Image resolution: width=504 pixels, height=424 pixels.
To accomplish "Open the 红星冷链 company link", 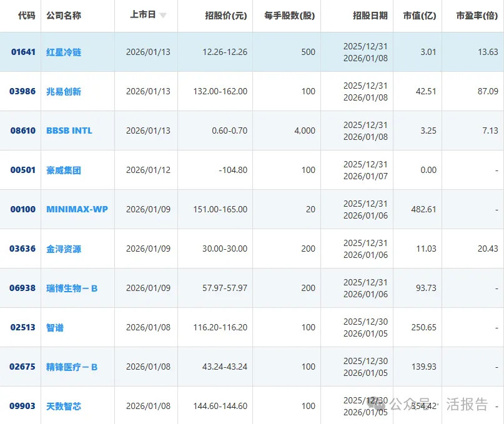I will tap(64, 52).
